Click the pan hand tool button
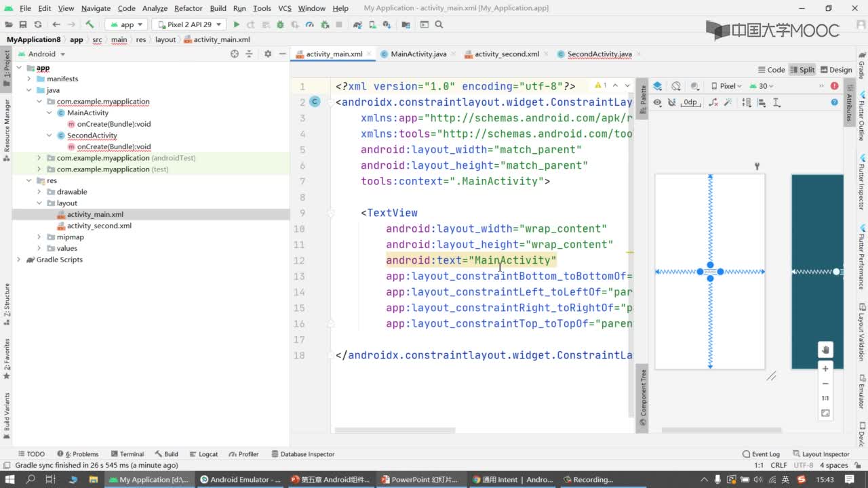The image size is (868, 488). [x=825, y=350]
